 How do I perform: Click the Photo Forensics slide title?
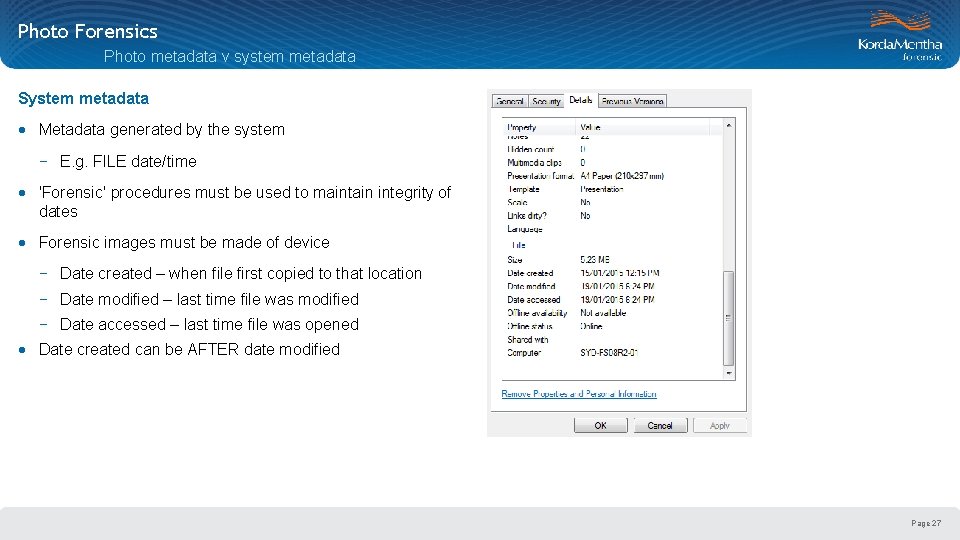point(88,31)
